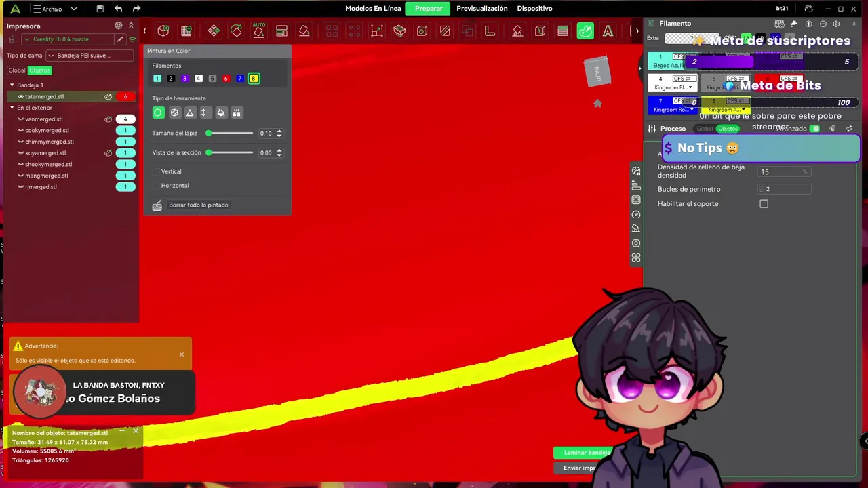The height and width of the screenshot is (488, 868).
Task: Switch to the Preparar tab
Action: [429, 9]
